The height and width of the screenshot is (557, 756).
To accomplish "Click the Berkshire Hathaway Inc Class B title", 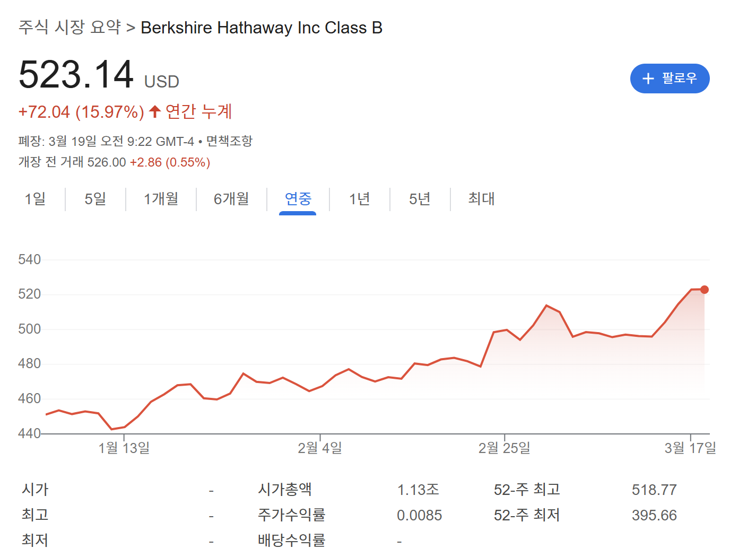I will (x=262, y=28).
